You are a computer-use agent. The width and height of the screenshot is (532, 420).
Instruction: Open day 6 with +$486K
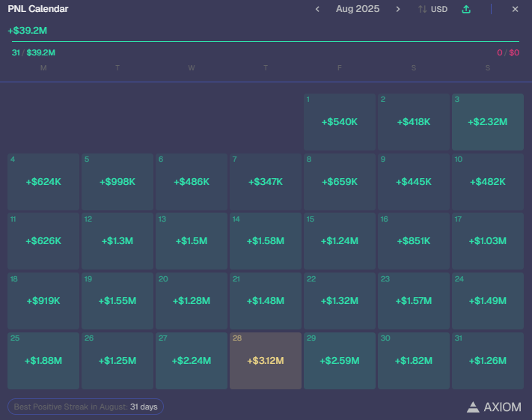tap(192, 182)
